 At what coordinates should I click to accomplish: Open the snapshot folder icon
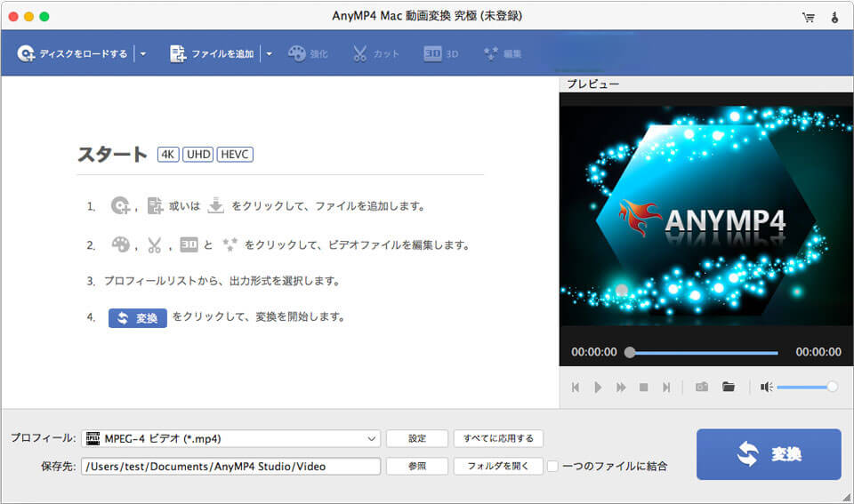(729, 387)
